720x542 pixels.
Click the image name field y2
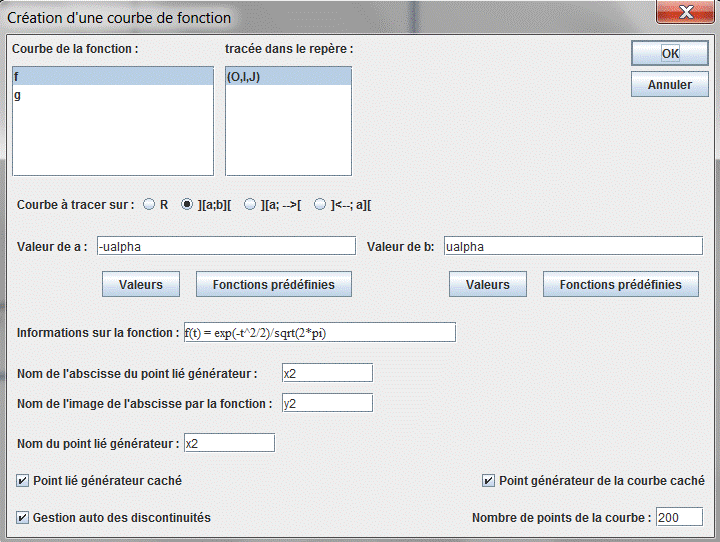327,403
